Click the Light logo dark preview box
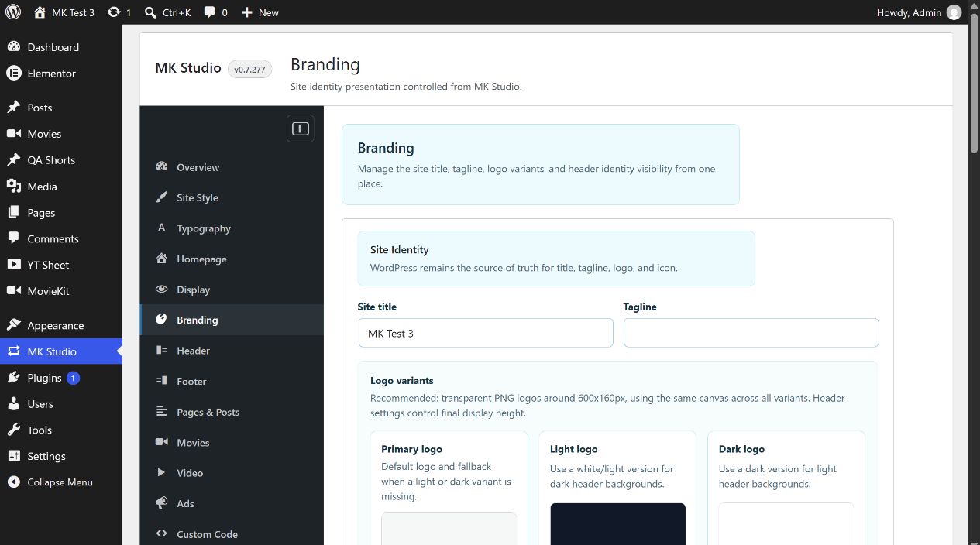Screen dimensions: 980x545 tap(617, 524)
